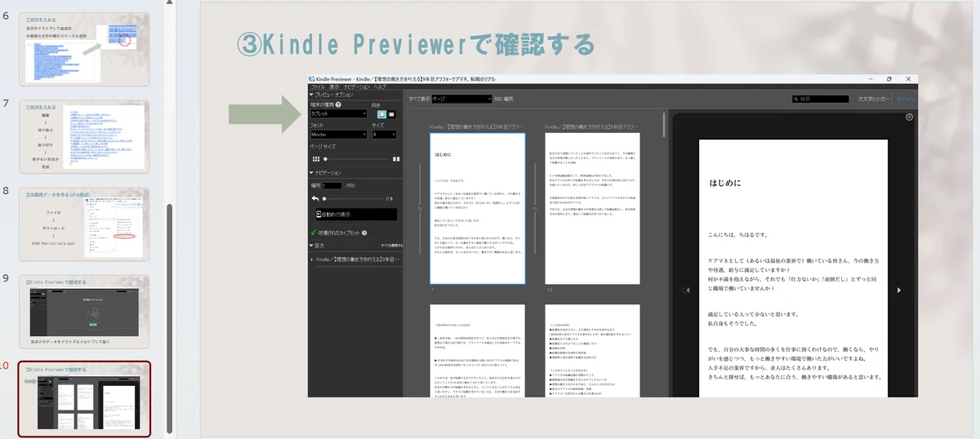Click the location progress slider showing 0%
The width and height of the screenshot is (980, 439).
pos(354,198)
